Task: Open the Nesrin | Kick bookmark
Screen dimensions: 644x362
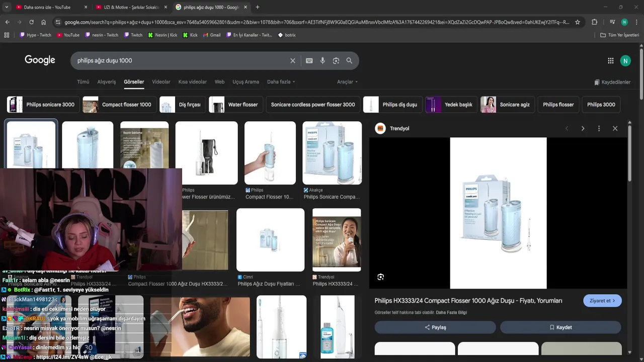Action: click(x=163, y=35)
